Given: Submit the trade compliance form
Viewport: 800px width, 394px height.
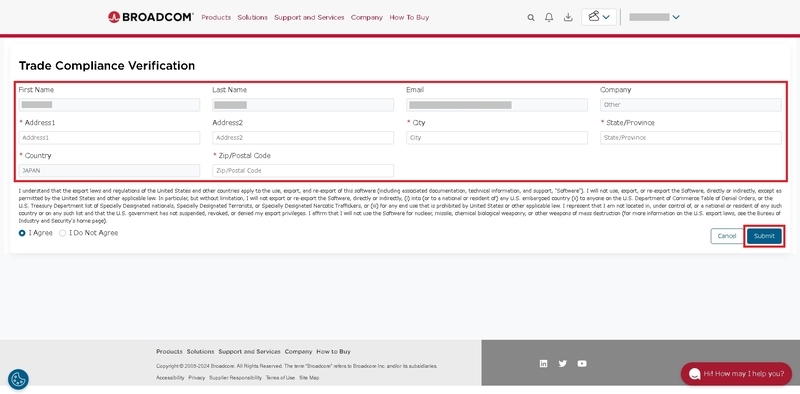Looking at the screenshot, I should click(764, 236).
